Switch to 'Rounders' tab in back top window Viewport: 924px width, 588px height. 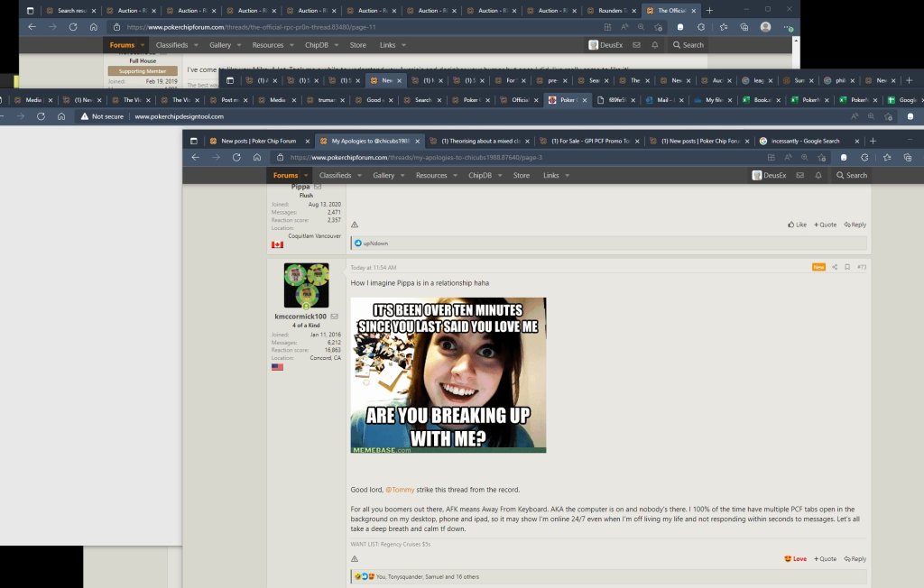(612, 11)
